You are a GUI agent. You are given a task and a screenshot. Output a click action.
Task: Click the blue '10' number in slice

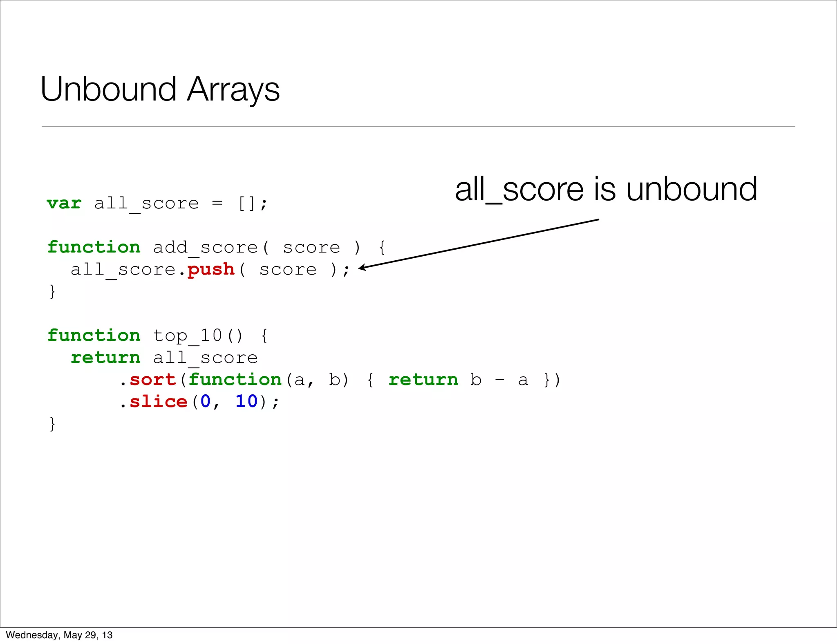coord(246,402)
